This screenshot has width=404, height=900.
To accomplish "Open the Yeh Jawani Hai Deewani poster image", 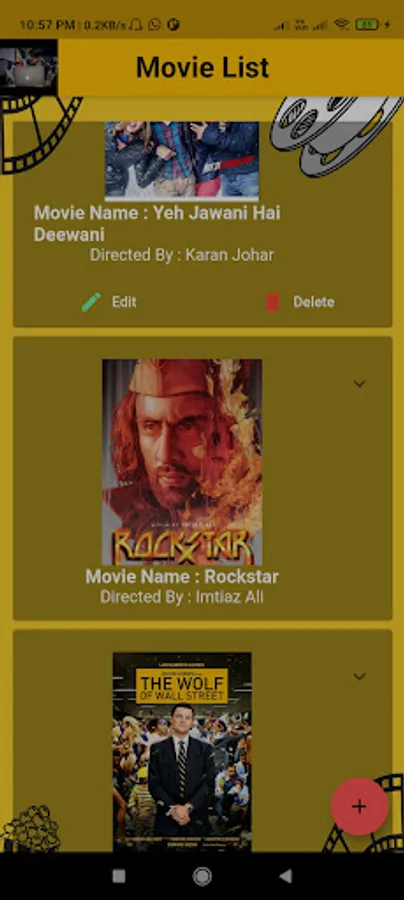I will [182, 160].
